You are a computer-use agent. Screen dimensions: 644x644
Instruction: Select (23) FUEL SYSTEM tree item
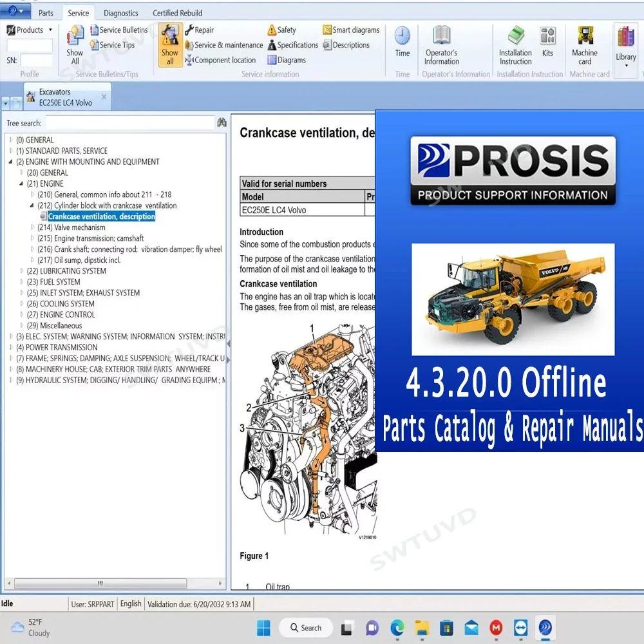[x=53, y=282]
